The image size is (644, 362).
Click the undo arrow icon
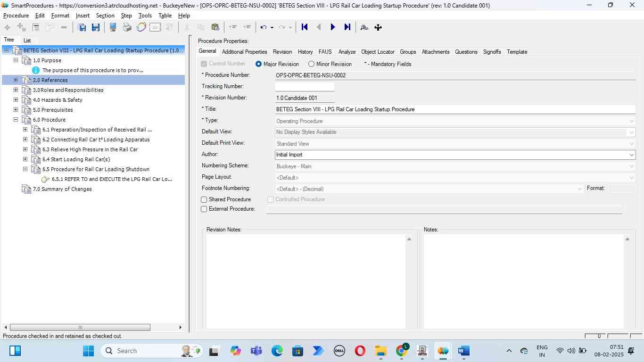point(264,27)
